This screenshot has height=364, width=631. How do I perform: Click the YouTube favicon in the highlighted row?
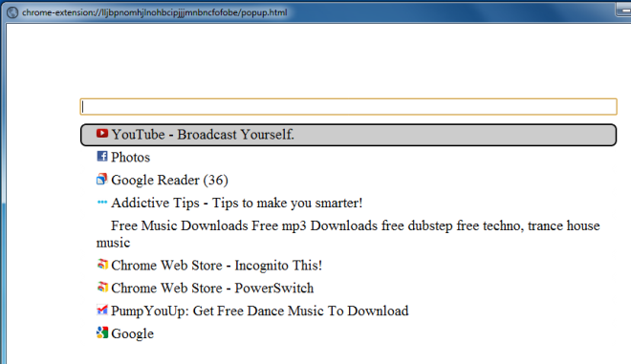click(x=101, y=133)
